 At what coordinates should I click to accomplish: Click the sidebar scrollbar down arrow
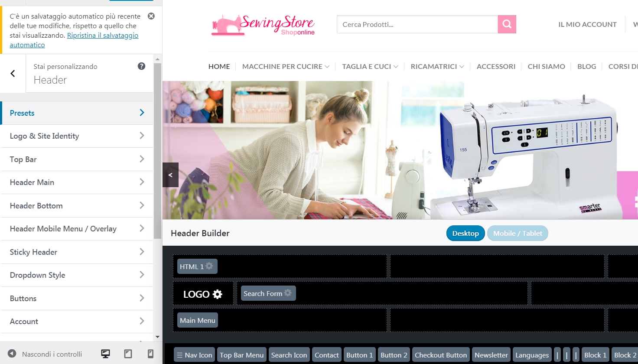[x=157, y=337]
